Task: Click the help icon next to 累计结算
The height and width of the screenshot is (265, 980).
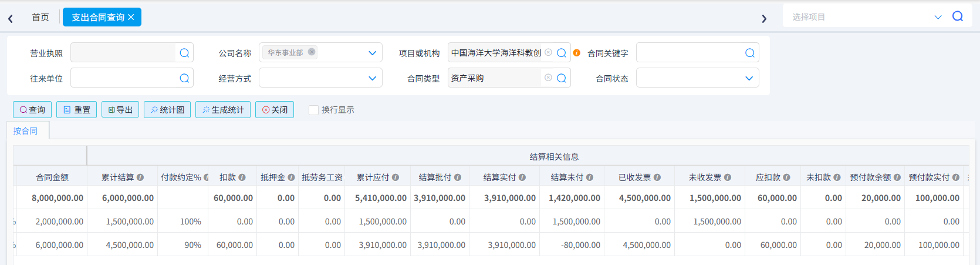Action: click(x=140, y=177)
